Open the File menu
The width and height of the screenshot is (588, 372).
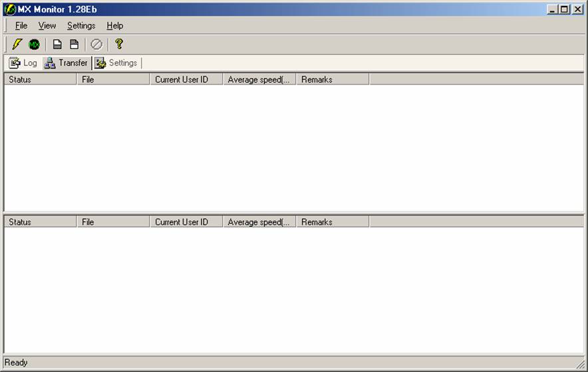click(x=21, y=26)
